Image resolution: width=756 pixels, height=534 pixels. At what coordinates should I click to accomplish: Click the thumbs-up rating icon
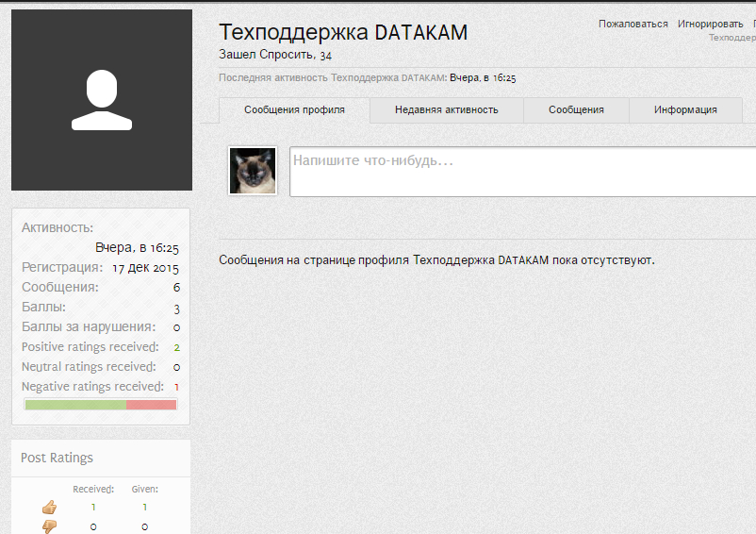tap(49, 507)
